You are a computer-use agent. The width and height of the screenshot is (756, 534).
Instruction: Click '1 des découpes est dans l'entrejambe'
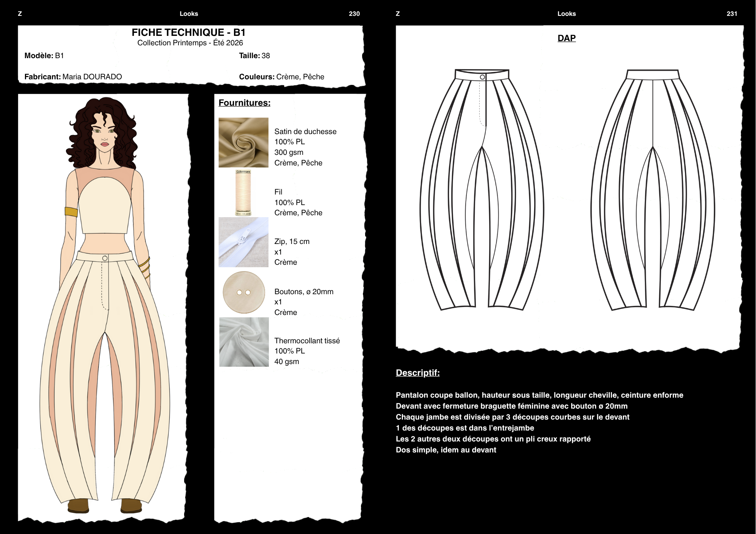[465, 428]
